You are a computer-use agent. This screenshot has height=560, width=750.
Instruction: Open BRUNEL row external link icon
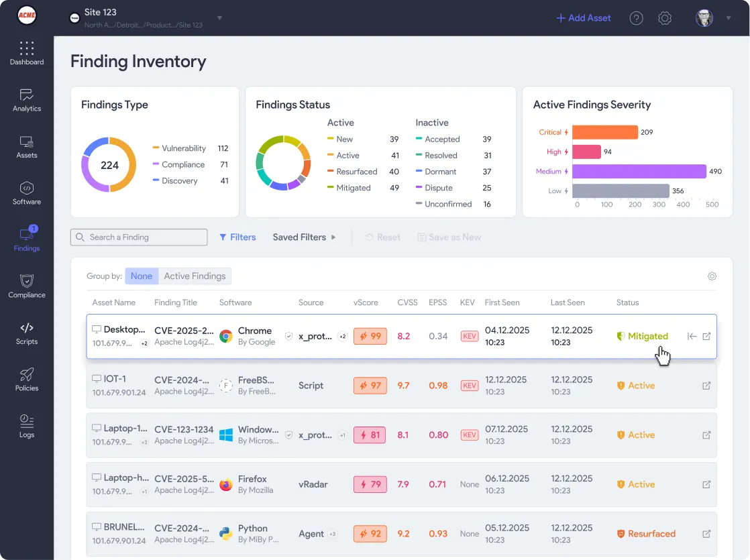(x=706, y=534)
